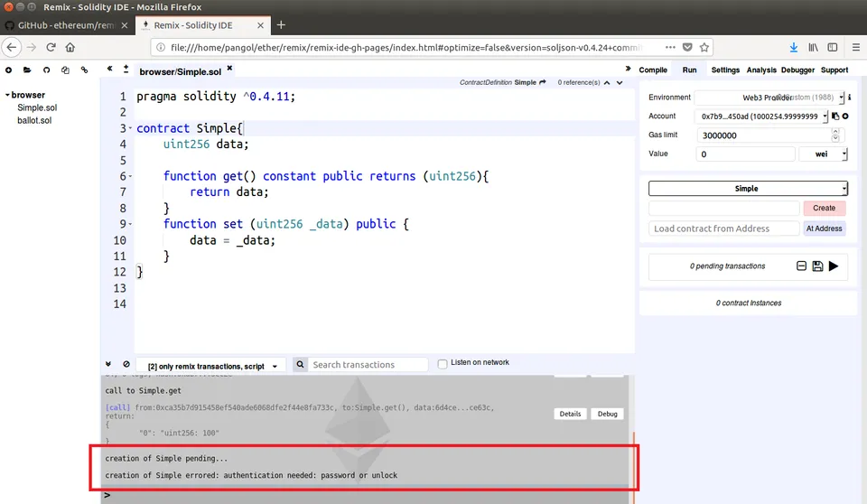Reload the page in Firefox
This screenshot has width=867, height=504.
[x=51, y=48]
